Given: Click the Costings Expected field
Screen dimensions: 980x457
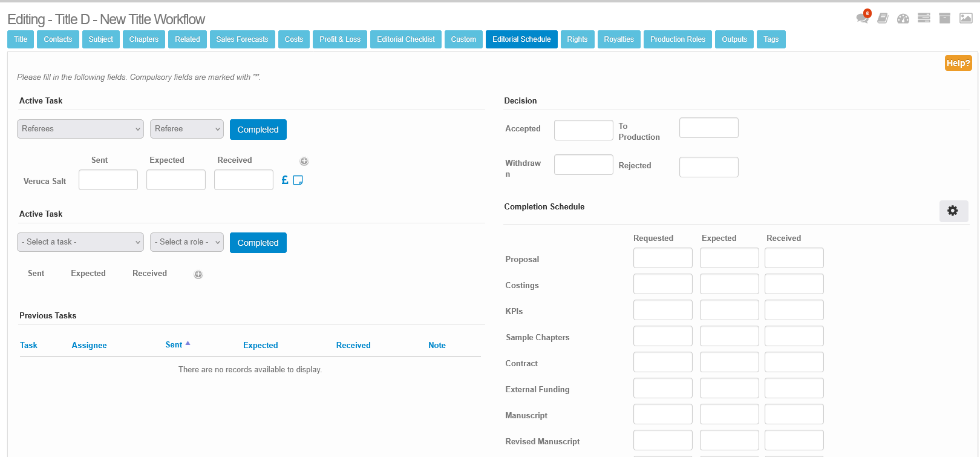Looking at the screenshot, I should [730, 284].
